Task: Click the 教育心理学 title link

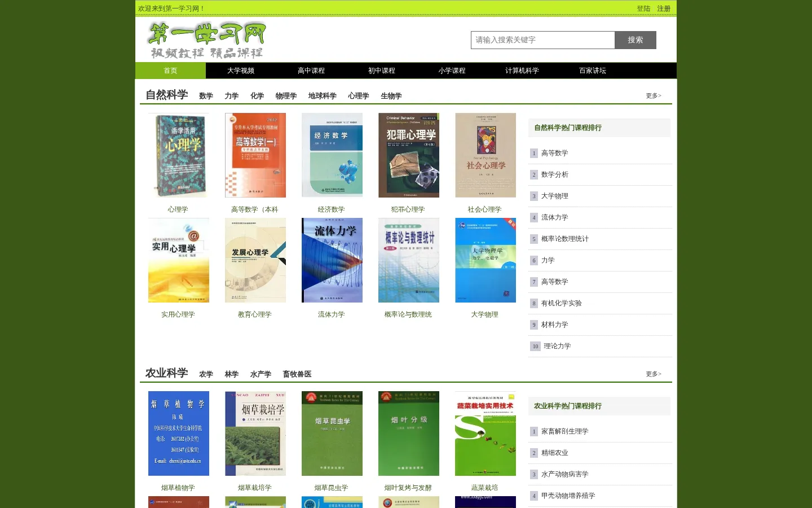Action: coord(255,314)
